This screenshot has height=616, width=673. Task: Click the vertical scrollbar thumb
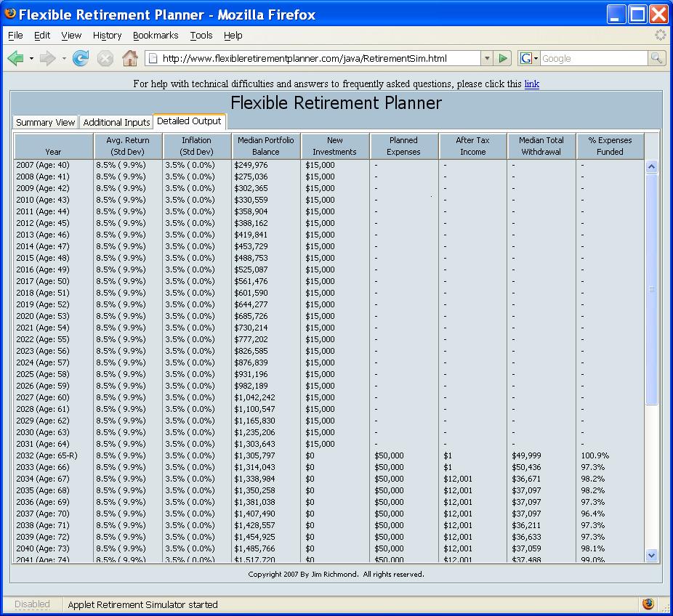pos(651,288)
